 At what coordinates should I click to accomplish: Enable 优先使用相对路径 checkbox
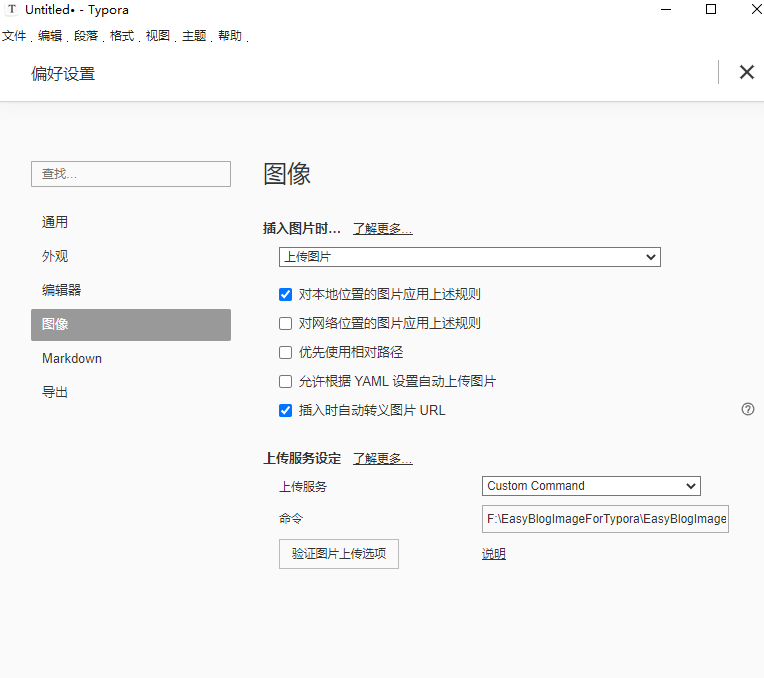[x=286, y=352]
